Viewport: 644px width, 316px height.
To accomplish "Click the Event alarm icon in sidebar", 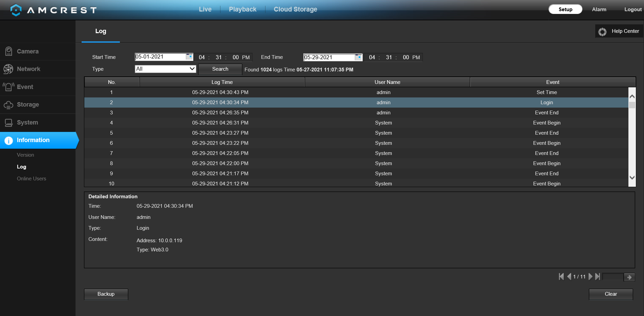I will coord(8,87).
